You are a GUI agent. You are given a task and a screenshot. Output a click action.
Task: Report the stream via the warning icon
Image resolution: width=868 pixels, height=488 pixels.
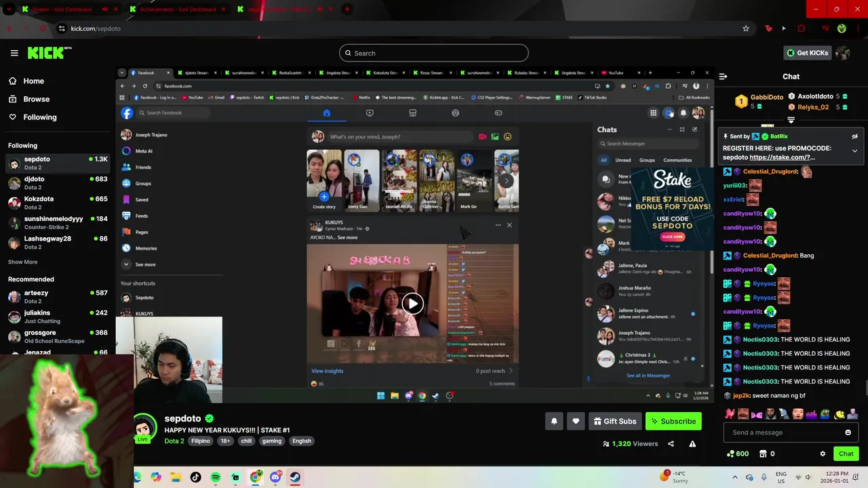pos(692,444)
